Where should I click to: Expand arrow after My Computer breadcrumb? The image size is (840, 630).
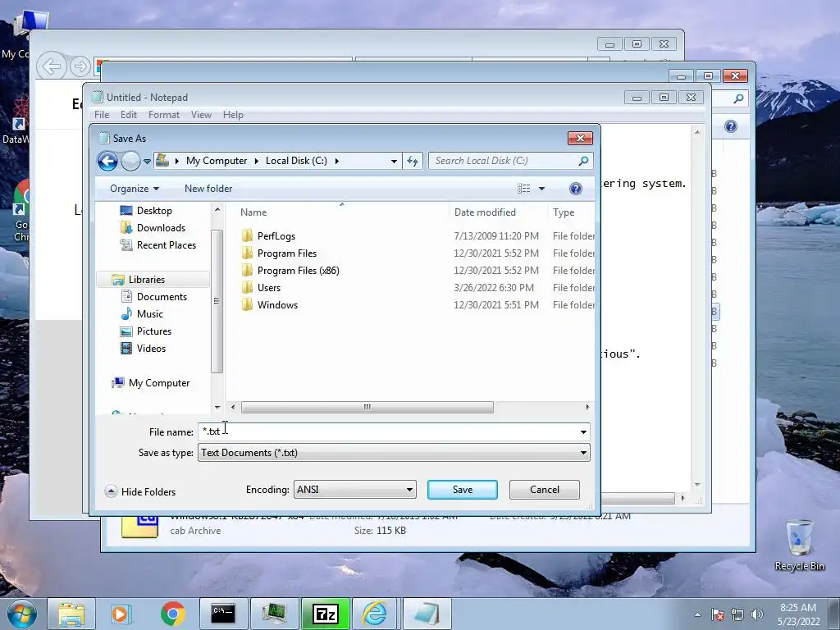(256, 161)
